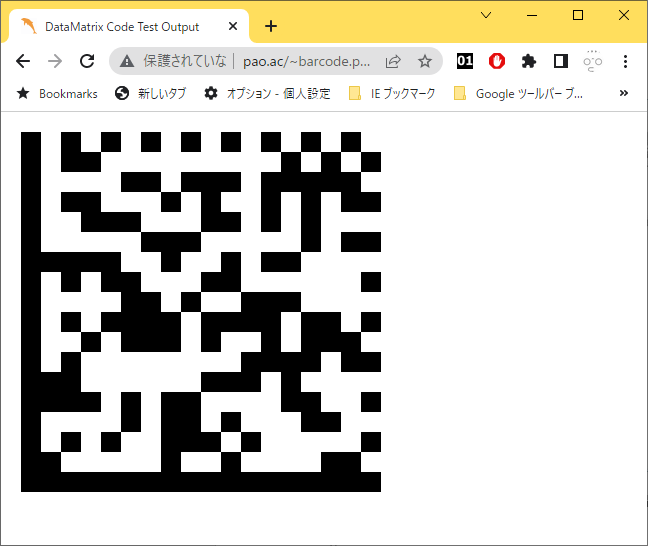
Task: Click the pao.ac address bar URL
Action: click(306, 61)
